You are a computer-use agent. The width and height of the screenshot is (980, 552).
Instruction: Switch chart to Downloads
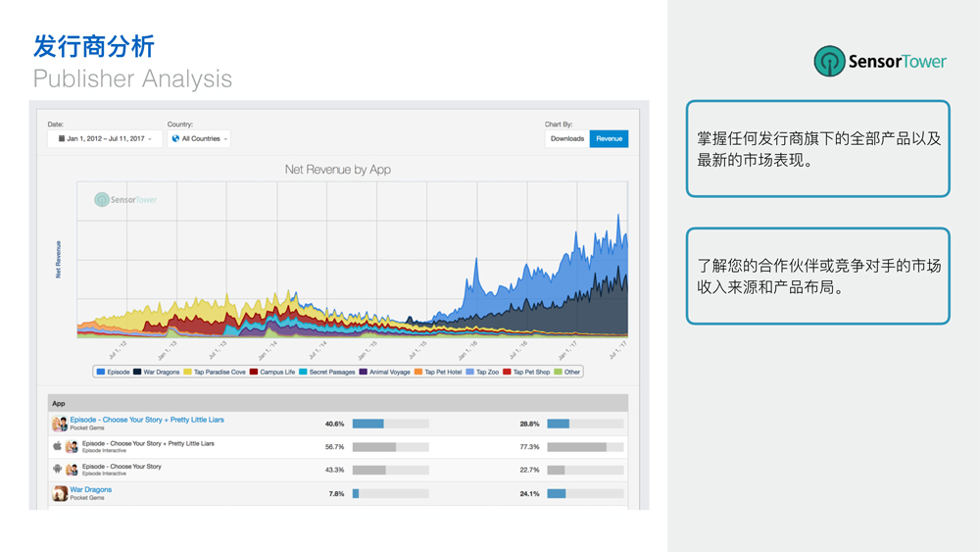[566, 139]
